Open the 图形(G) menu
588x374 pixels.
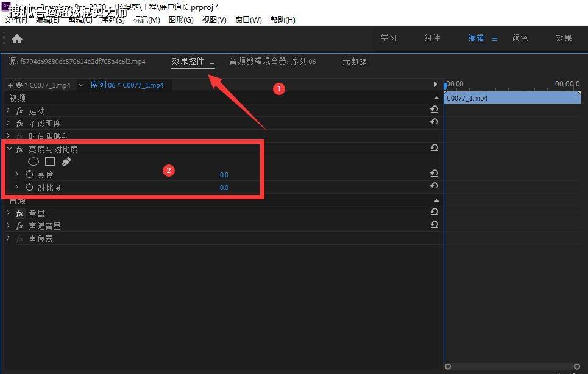[181, 20]
